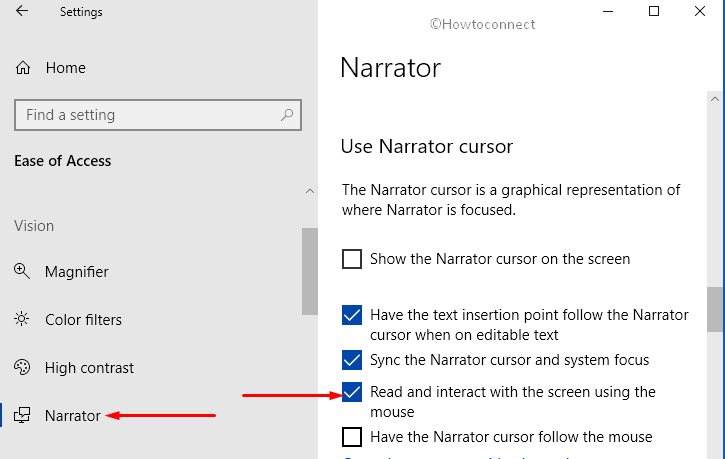
Task: Go to Home in Settings
Action: point(66,68)
